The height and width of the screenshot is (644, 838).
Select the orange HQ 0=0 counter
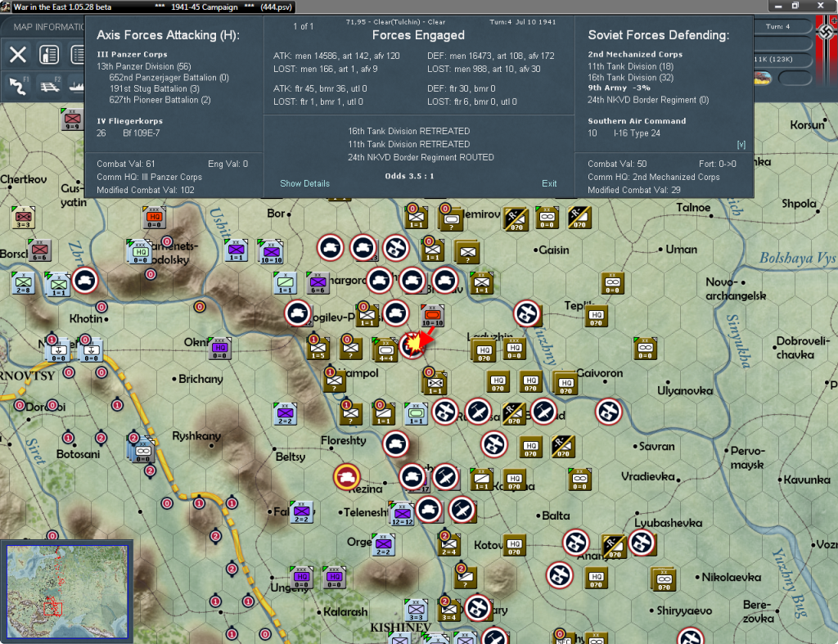point(154,218)
